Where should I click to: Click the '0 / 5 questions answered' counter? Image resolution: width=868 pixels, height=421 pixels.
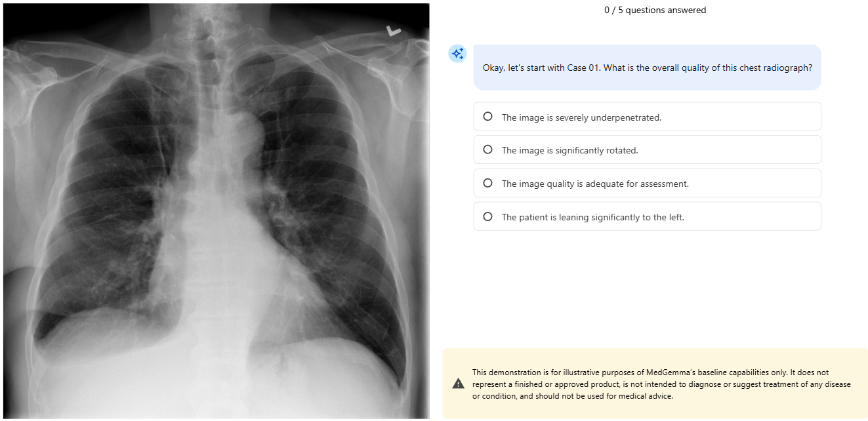click(x=655, y=10)
